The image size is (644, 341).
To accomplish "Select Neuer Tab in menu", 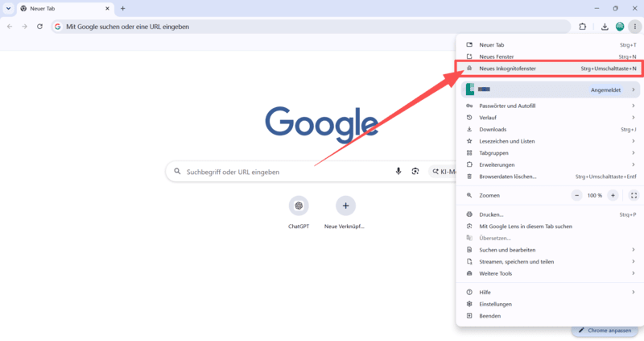I will click(x=551, y=45).
